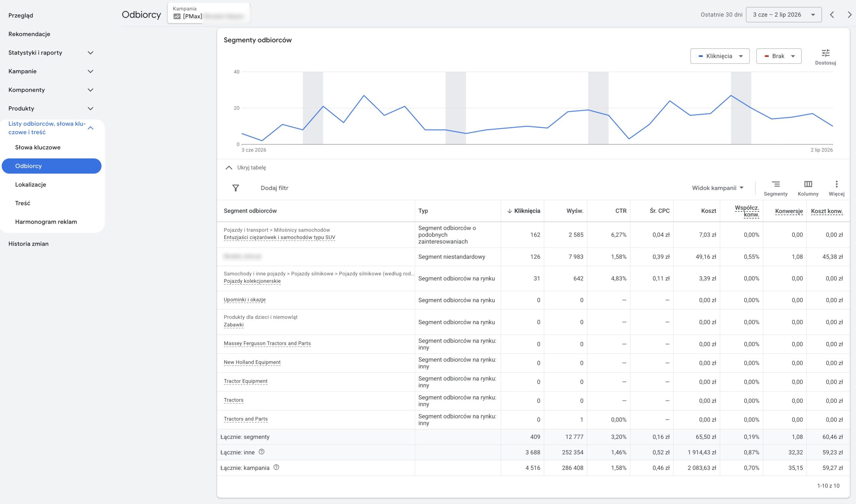Collapse the table with Ukryj tabelę
This screenshot has width=856, height=504.
[x=245, y=167]
